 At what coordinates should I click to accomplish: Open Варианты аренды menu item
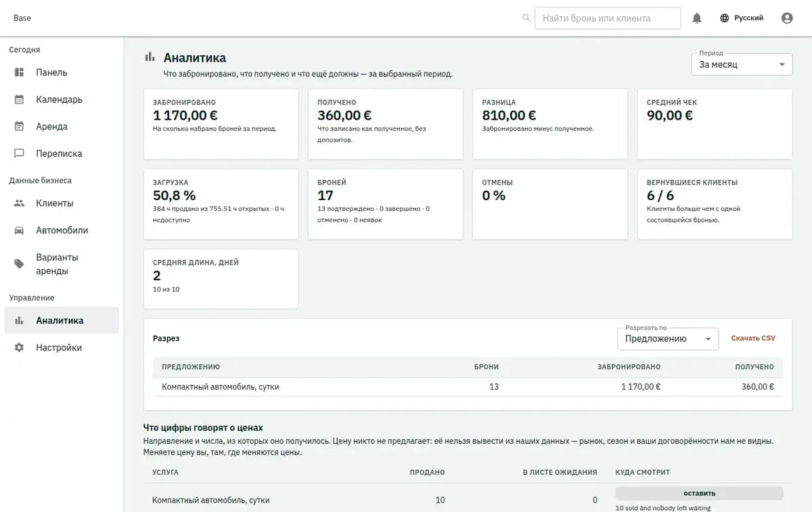(62, 264)
